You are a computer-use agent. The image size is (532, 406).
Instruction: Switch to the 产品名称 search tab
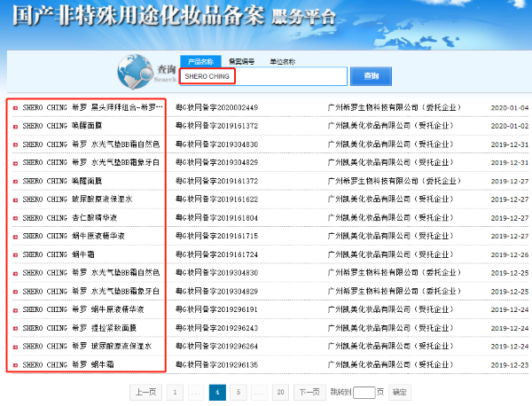(x=200, y=61)
